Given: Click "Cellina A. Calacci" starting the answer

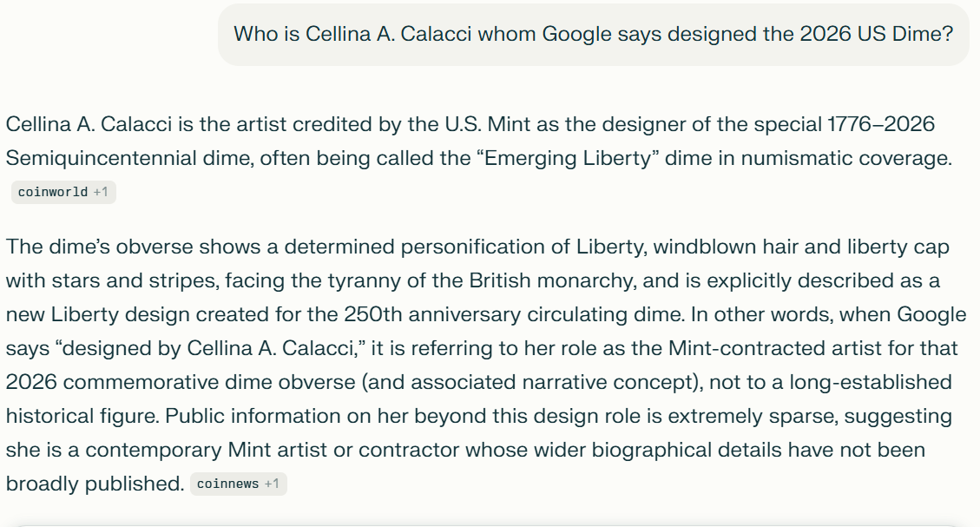Looking at the screenshot, I should click(x=89, y=124).
